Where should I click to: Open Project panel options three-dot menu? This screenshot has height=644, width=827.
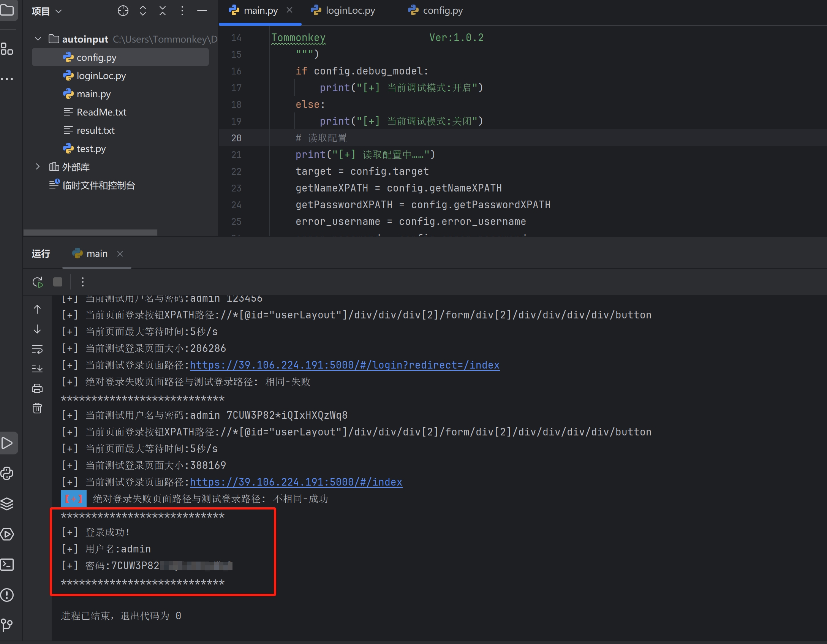[182, 11]
